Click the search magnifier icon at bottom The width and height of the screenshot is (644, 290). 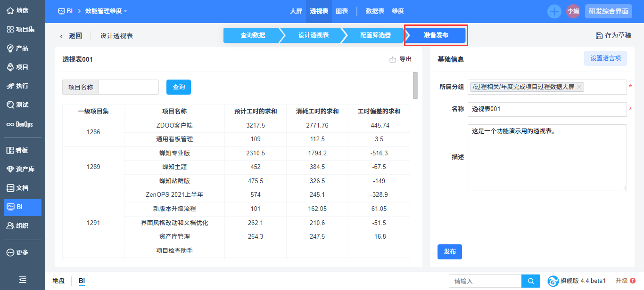click(531, 281)
